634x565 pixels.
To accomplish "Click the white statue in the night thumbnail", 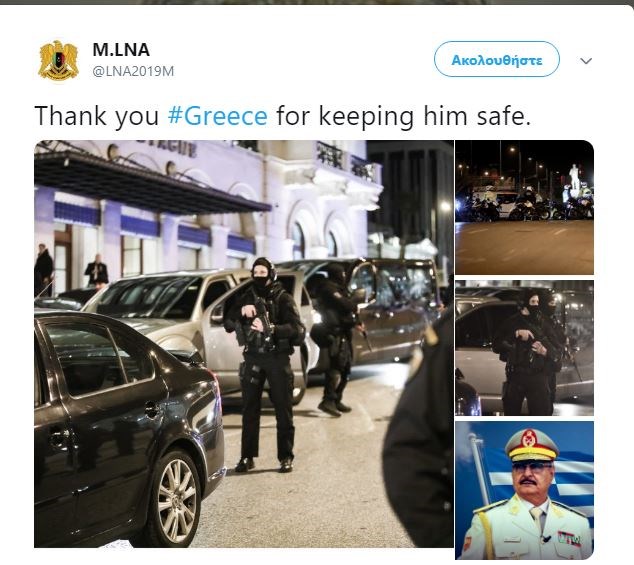I will tap(574, 178).
